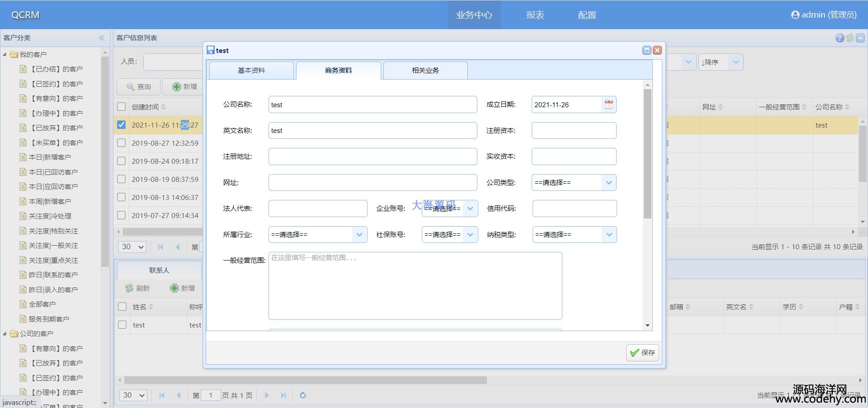Click the help question mark icon

840,38
